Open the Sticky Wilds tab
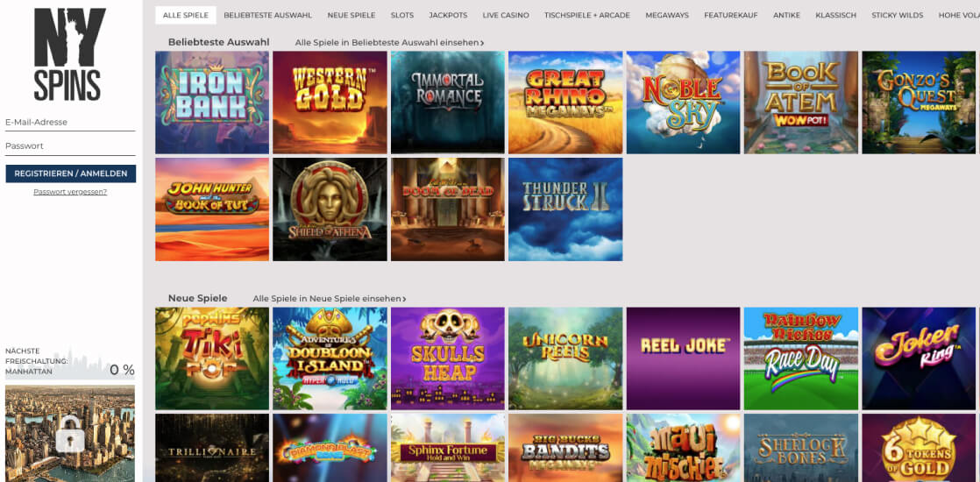Screen dimensions: 980x482 897,15
